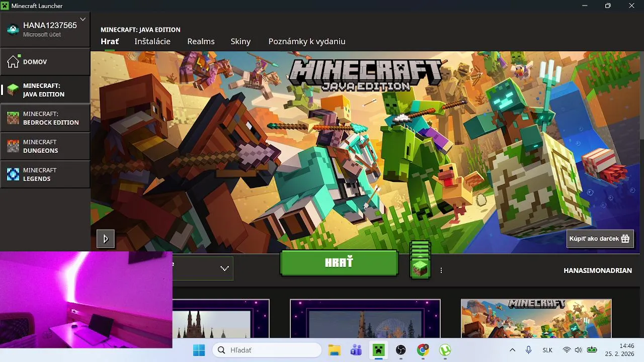
Task: Expand the installation version dropdown
Action: coord(224,268)
